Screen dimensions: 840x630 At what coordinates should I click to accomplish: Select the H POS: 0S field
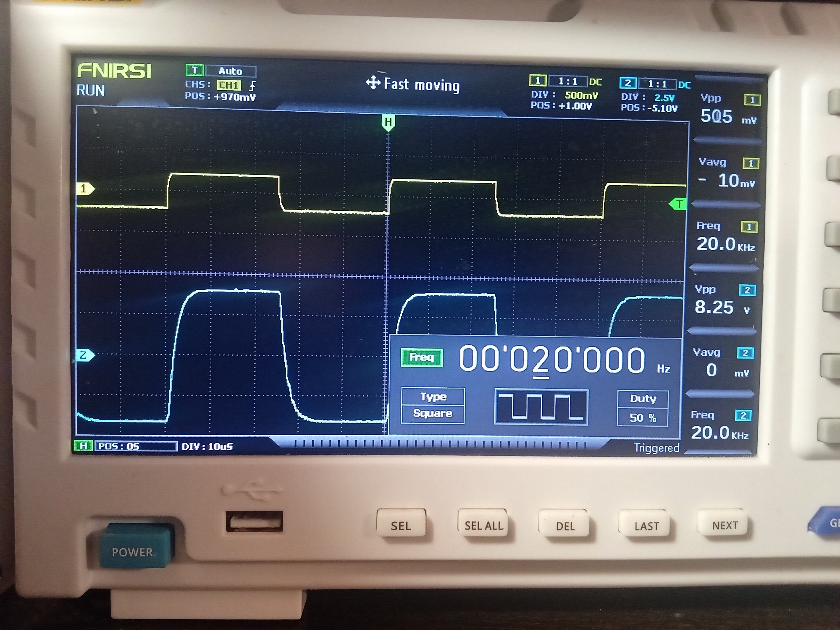135,446
